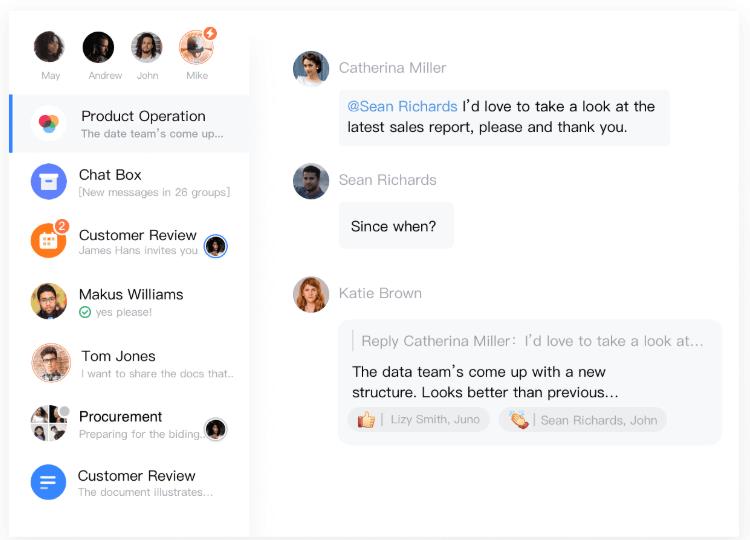750x540 pixels.
Task: Open the Makus Williams conversation
Action: [x=129, y=302]
